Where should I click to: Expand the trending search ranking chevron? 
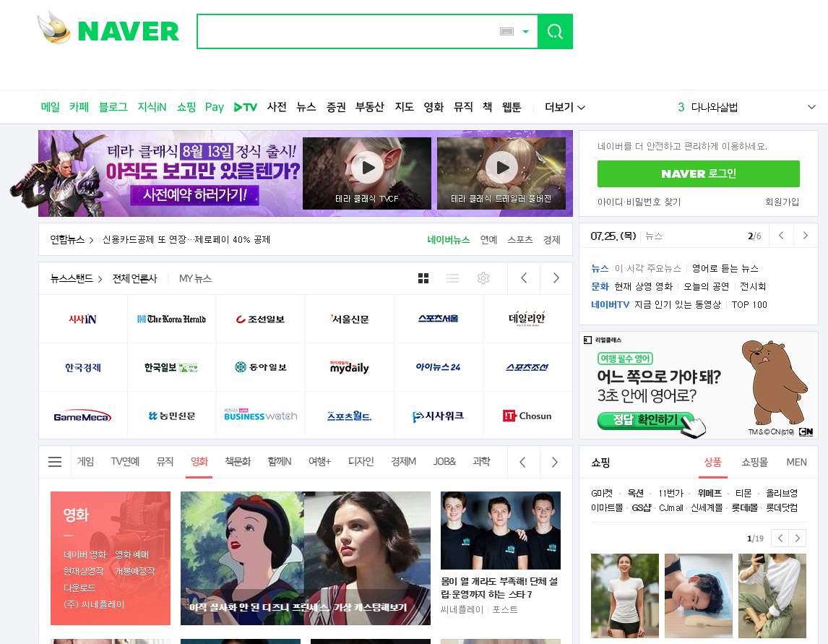(811, 107)
